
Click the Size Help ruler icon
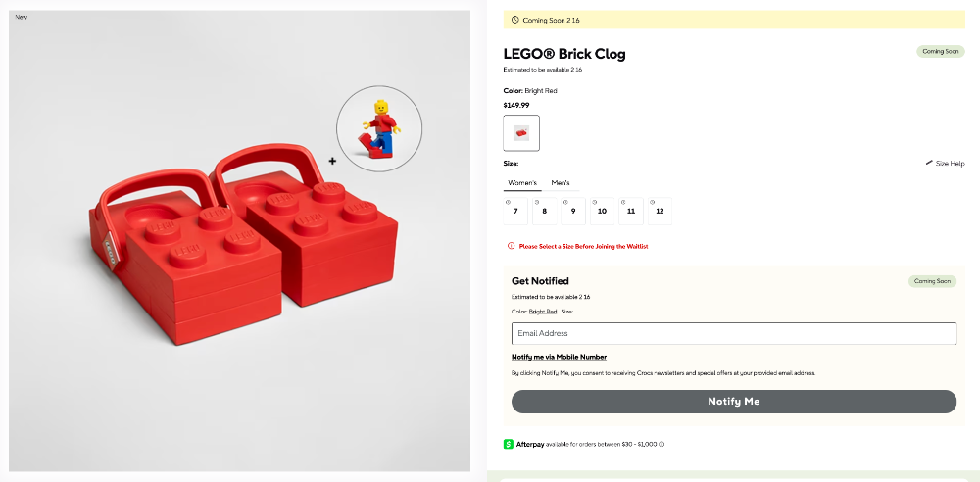[x=928, y=163]
